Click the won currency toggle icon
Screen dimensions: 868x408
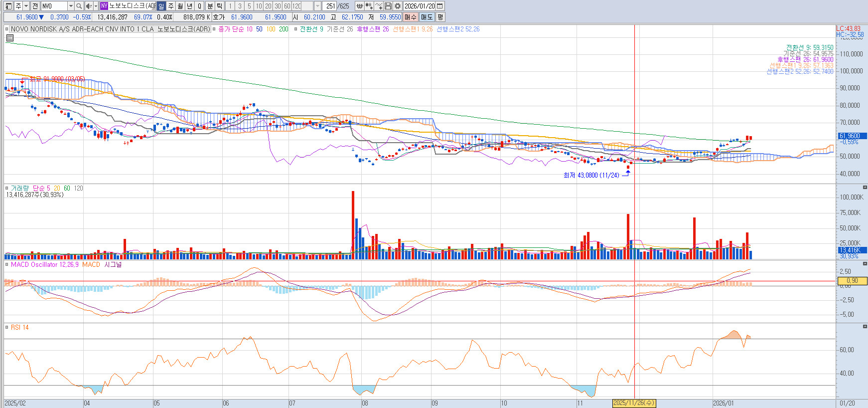tap(359, 6)
